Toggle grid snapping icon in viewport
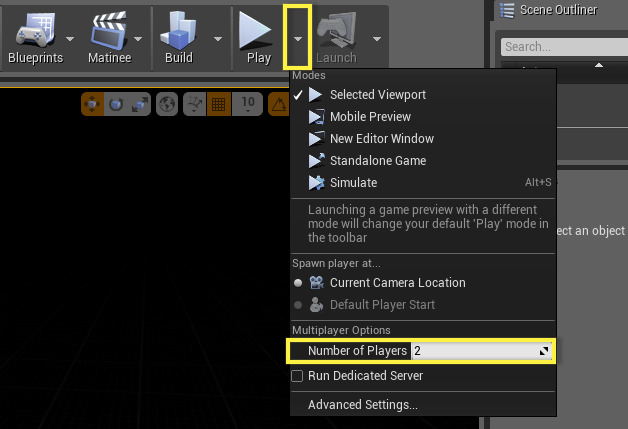This screenshot has width=628, height=429. [x=219, y=104]
